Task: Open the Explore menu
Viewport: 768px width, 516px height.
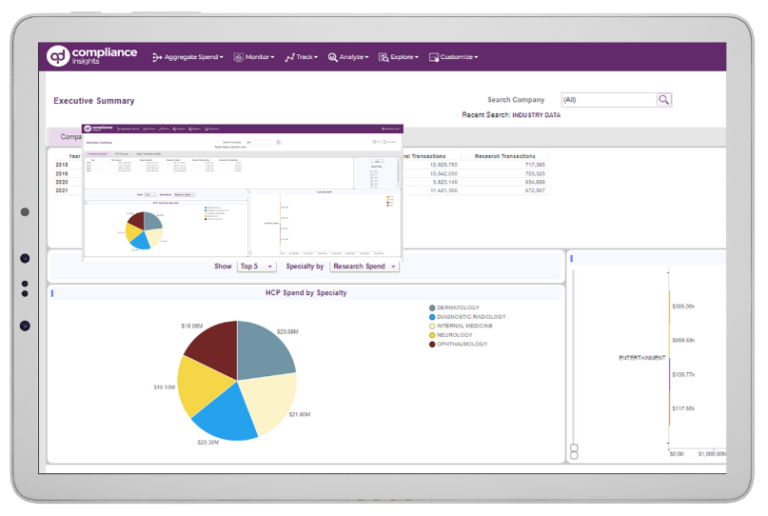Action: 398,57
